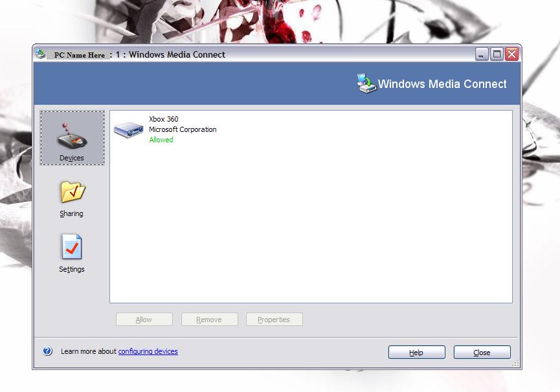Close window using red X button
560x392 pixels.
(512, 54)
